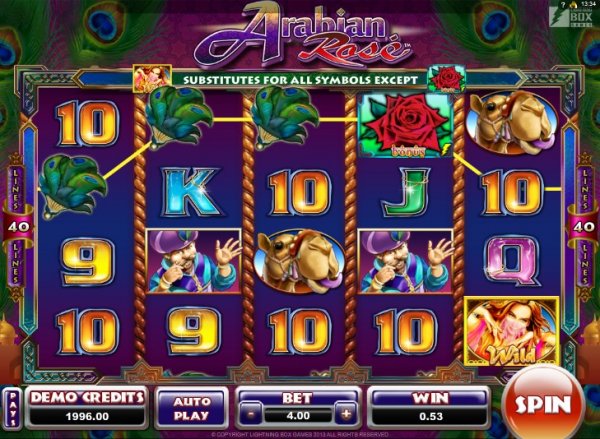The width and height of the screenshot is (600, 439).
Task: Select the red rose bonus symbol
Action: [x=406, y=127]
